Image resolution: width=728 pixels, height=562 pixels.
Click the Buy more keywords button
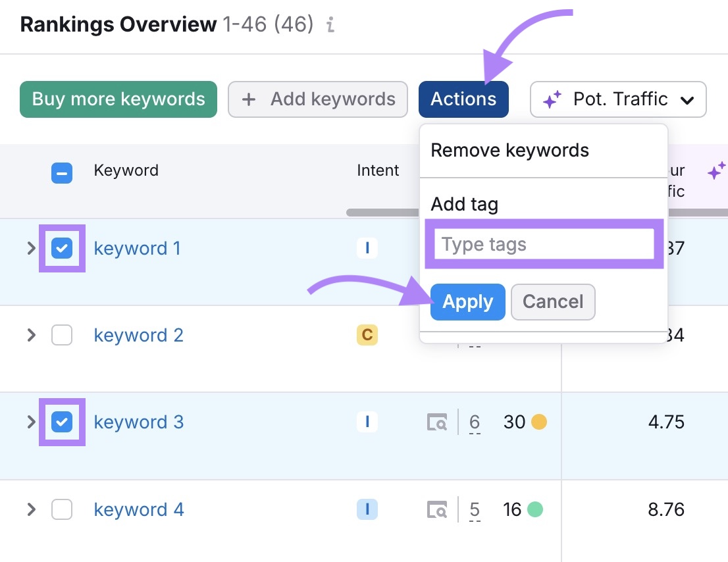(118, 99)
